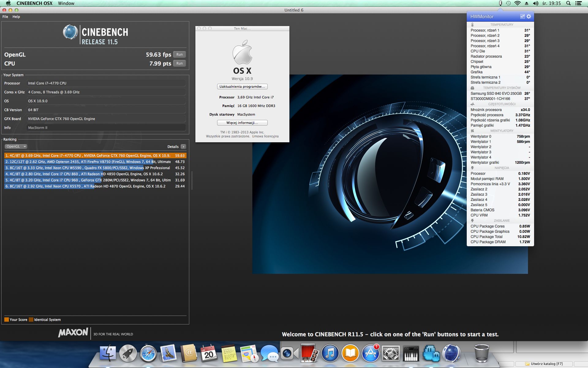Select Samsung SSD 840 EVO row in HWMonitor

(500, 94)
